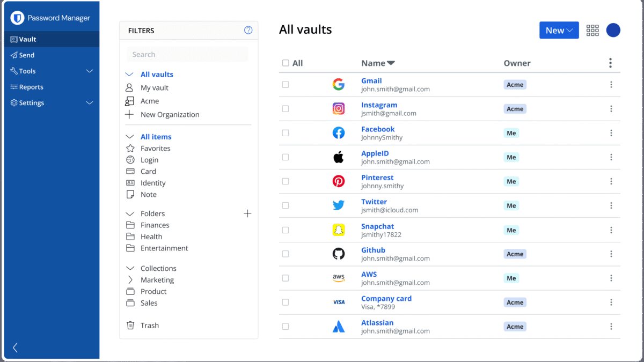
Task: Click the table header three-dot menu
Action: (x=610, y=63)
